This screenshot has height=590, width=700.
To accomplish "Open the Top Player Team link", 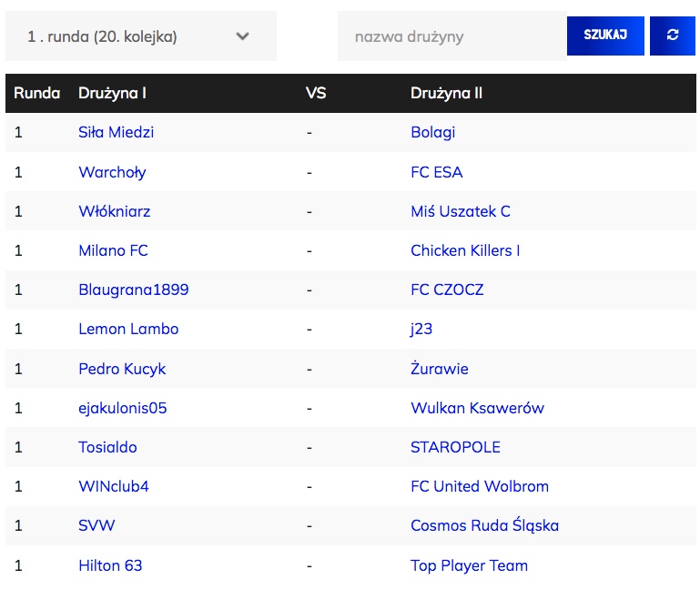I will (x=469, y=566).
